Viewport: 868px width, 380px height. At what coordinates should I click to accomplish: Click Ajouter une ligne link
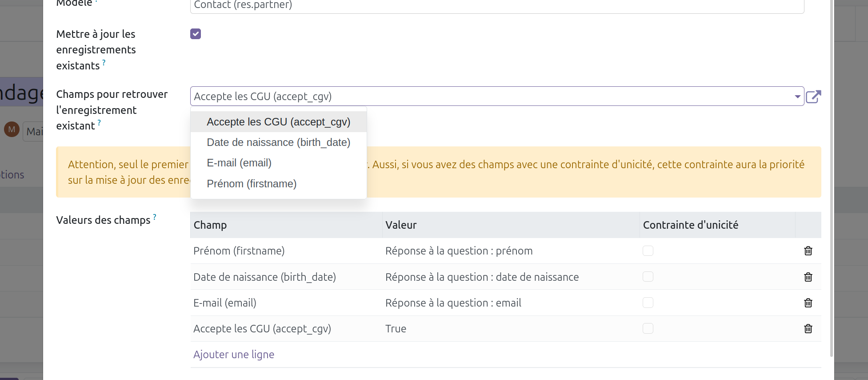(234, 355)
